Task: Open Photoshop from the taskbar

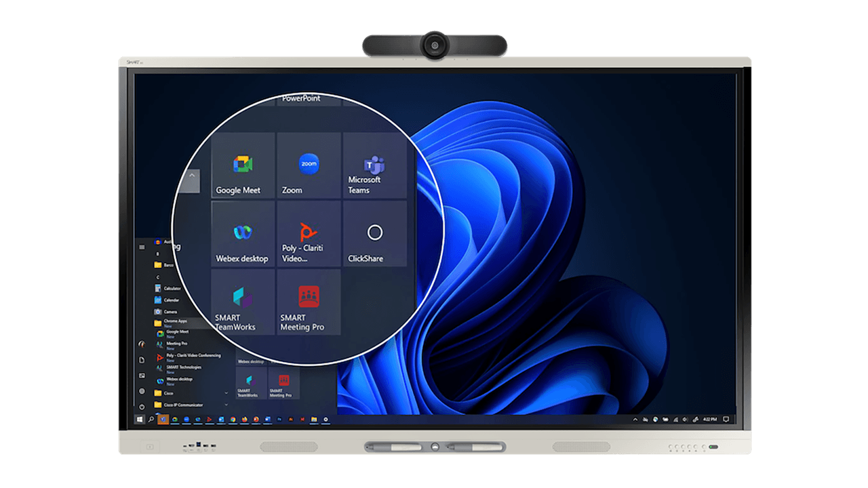Action: click(279, 420)
